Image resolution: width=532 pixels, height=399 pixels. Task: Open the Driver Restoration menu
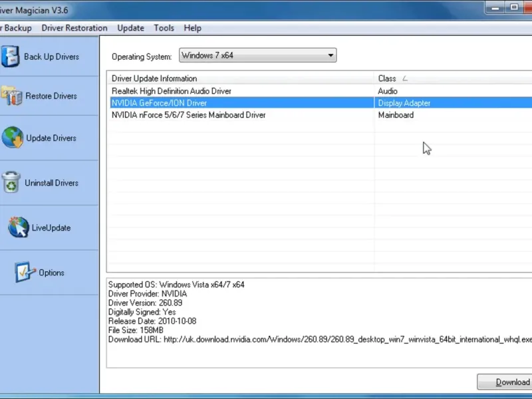click(74, 28)
